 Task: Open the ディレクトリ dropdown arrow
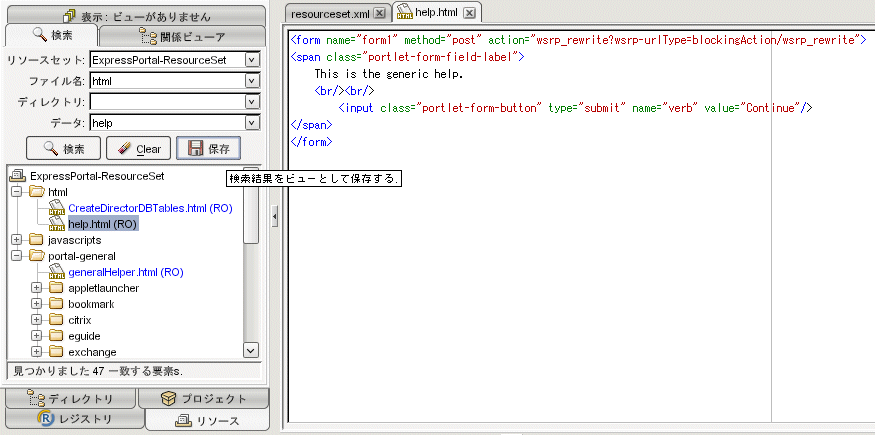[x=252, y=102]
